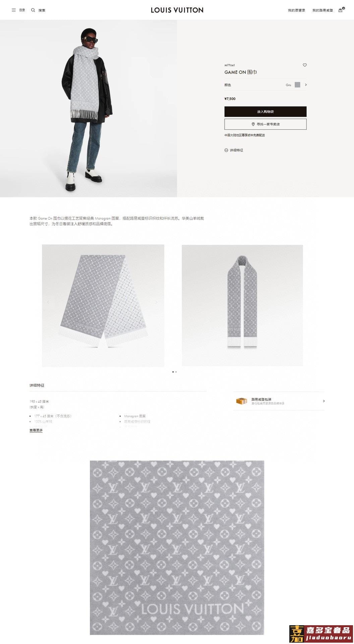Go to previous image with left carousel arrow
This screenshot has width=354, height=644.
tap(48, 302)
